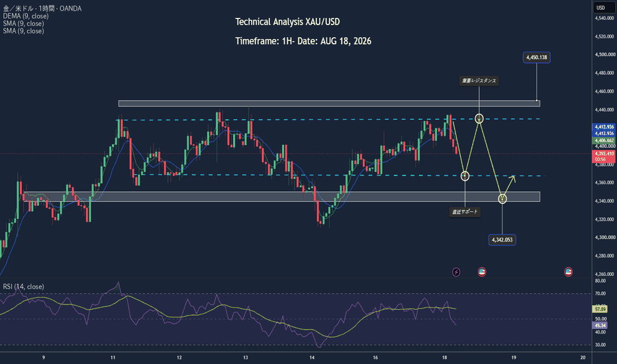Click the 4,300.000 price scale value
The width and height of the screenshot is (617, 364).
click(604, 238)
